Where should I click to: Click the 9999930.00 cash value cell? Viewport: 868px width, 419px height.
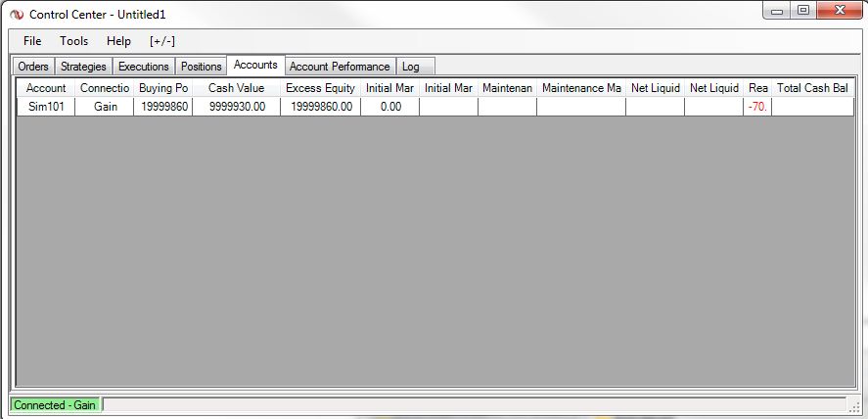coord(237,107)
